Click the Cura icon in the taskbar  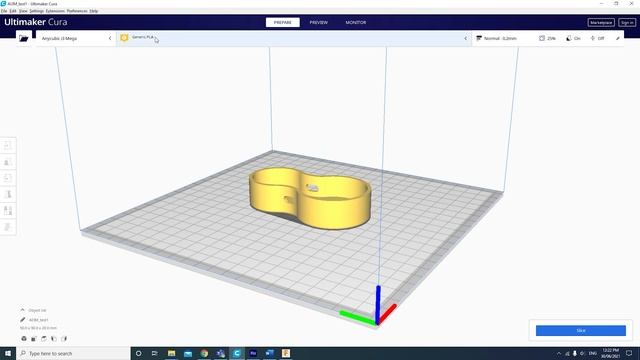point(237,353)
